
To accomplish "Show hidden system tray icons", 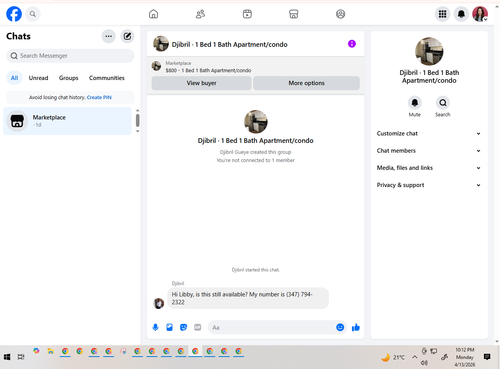I will [414, 357].
